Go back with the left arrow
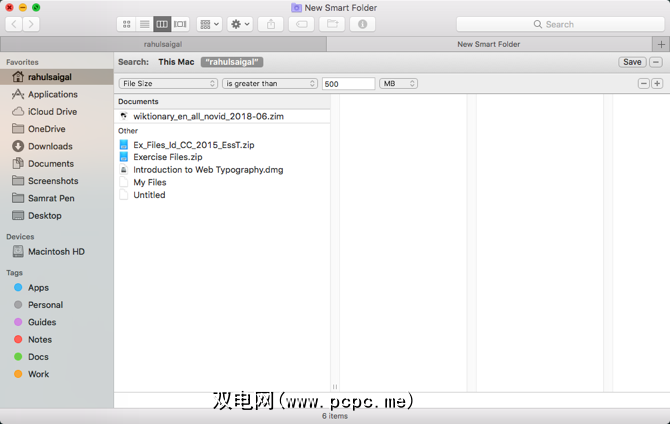670x424 pixels. pyautogui.click(x=15, y=24)
